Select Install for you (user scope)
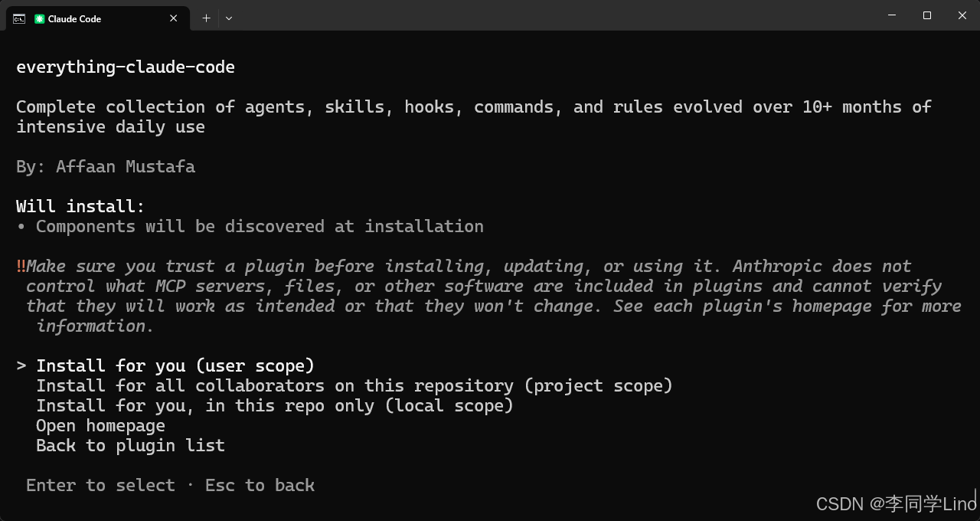This screenshot has height=521, width=980. [x=175, y=365]
